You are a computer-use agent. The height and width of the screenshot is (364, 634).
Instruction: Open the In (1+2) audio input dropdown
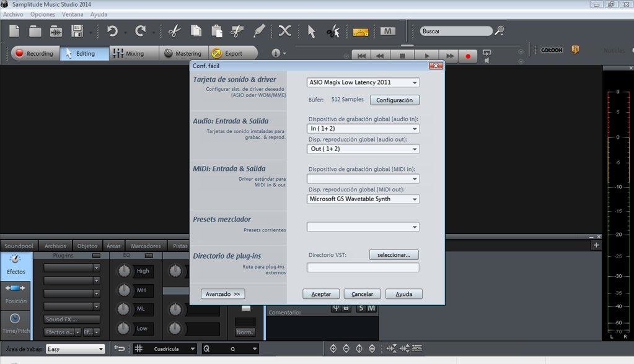[x=363, y=129]
